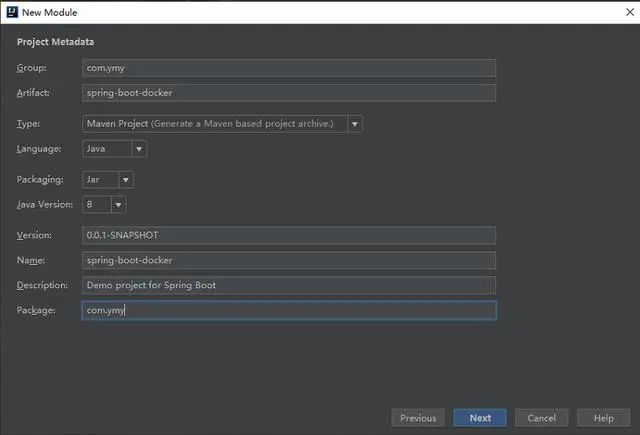Click the New Module title text

(49, 13)
